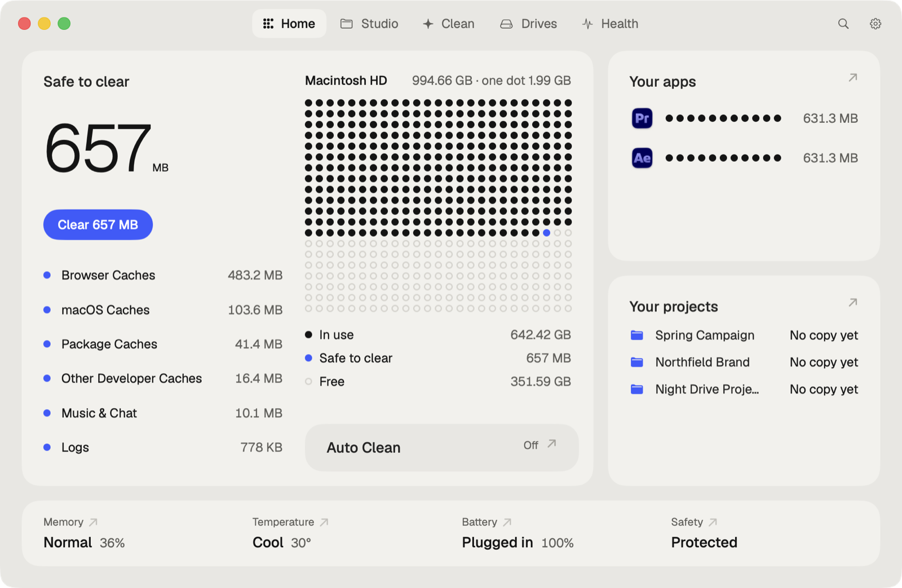Switch to the Home tab

289,24
